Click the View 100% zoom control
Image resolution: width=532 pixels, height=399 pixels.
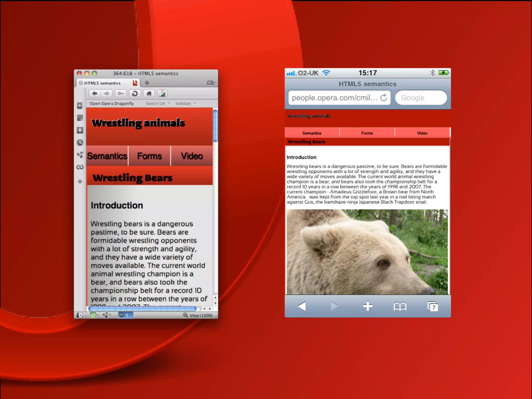coord(198,315)
